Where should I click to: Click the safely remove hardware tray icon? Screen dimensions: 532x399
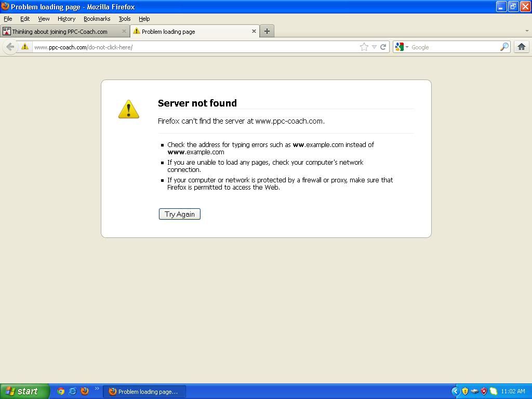[x=475, y=391]
